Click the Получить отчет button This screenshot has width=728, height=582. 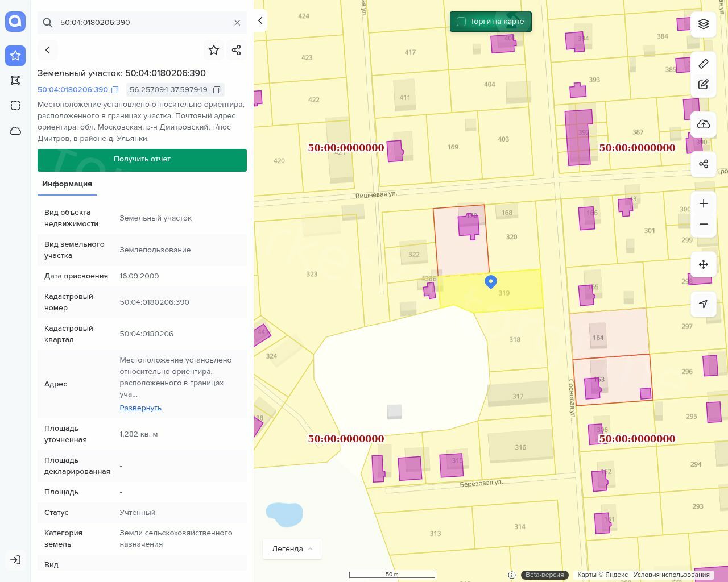pyautogui.click(x=142, y=160)
